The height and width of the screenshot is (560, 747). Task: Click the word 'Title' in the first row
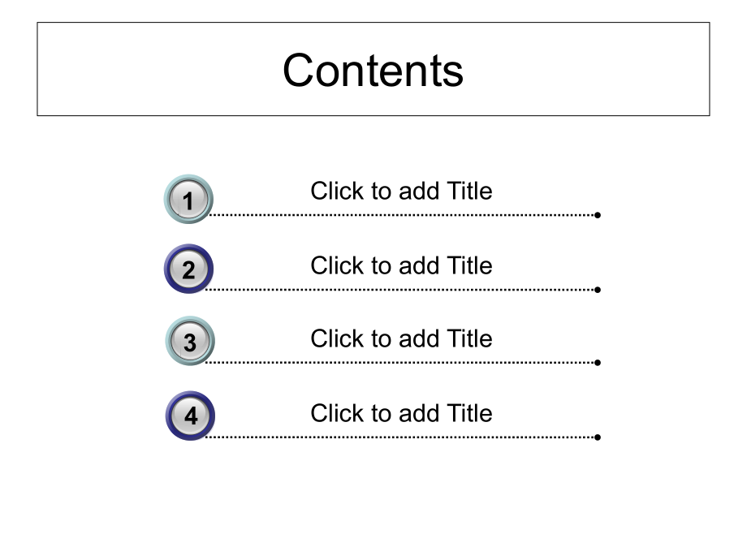(469, 191)
